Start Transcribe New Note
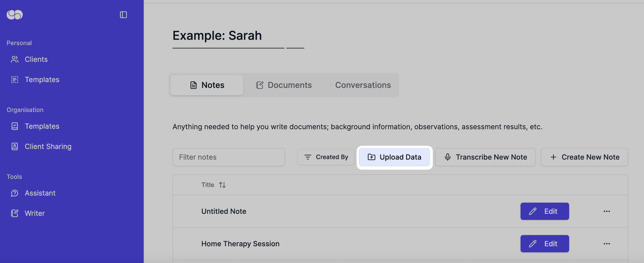644x263 pixels. point(485,157)
